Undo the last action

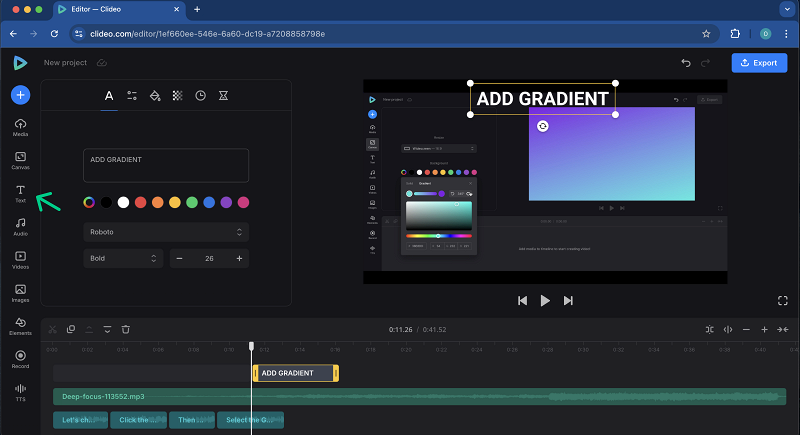[686, 63]
